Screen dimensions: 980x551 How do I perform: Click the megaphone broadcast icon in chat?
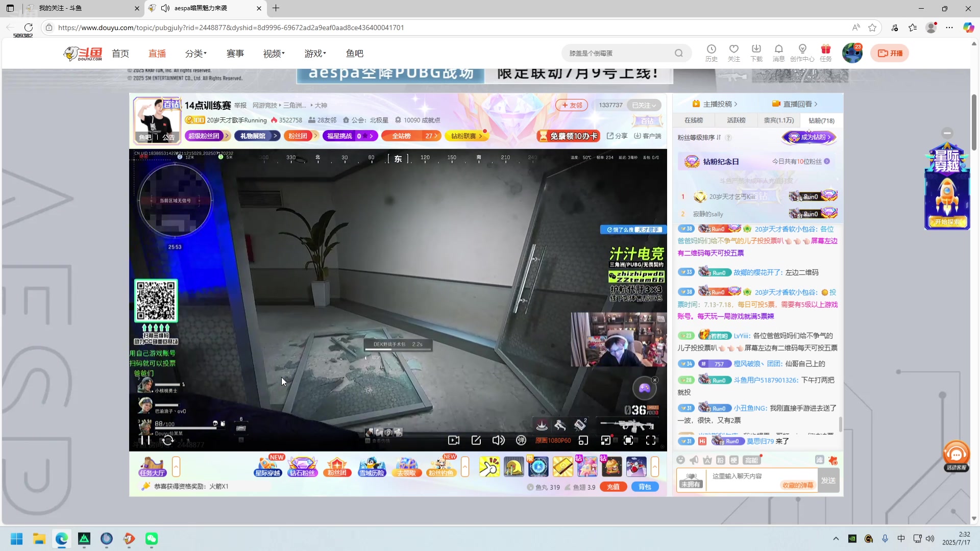pyautogui.click(x=694, y=460)
